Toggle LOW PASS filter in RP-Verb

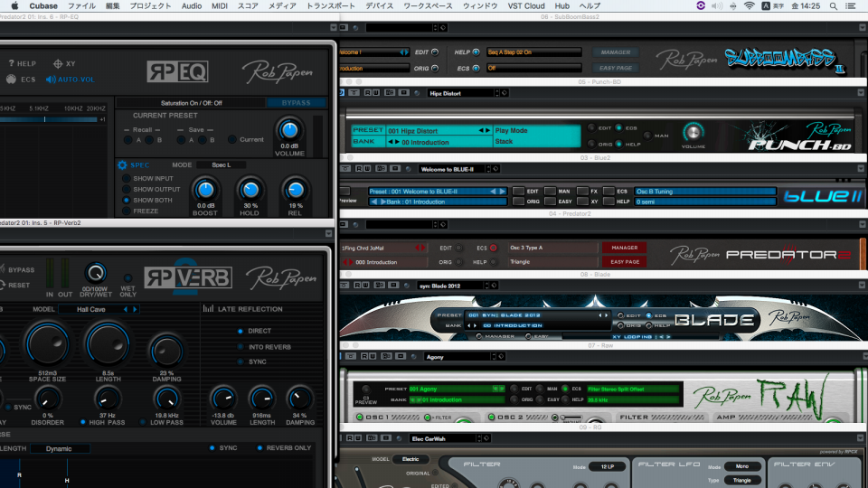[x=143, y=422]
